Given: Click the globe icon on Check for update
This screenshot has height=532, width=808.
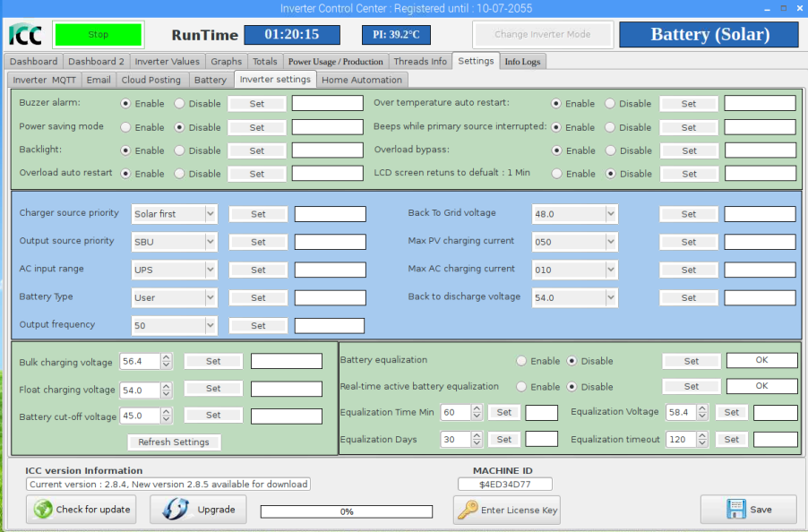Looking at the screenshot, I should point(42,509).
